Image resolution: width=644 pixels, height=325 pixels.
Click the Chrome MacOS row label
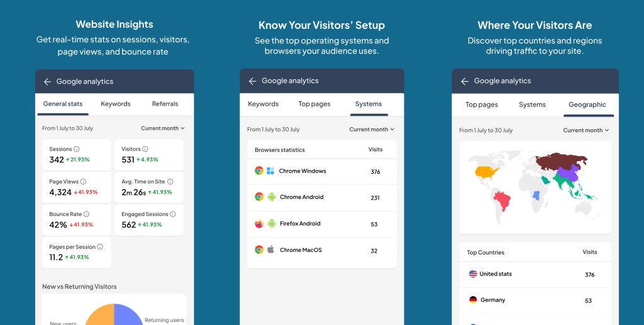pyautogui.click(x=301, y=249)
